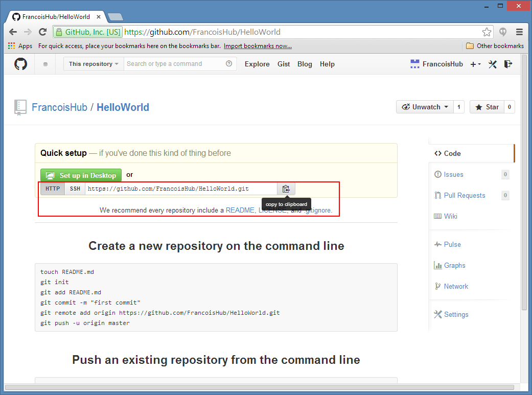Viewport: 532px width, 395px height.
Task: Select the SSH protocol toggle
Action: (75, 189)
